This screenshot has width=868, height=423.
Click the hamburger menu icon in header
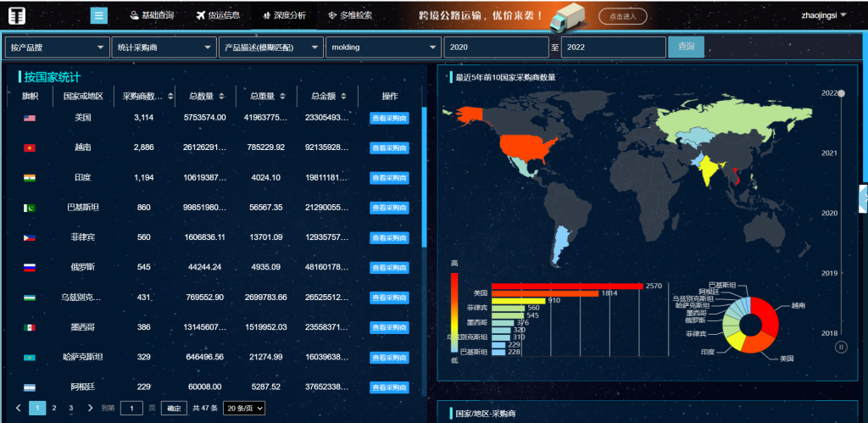[x=99, y=15]
